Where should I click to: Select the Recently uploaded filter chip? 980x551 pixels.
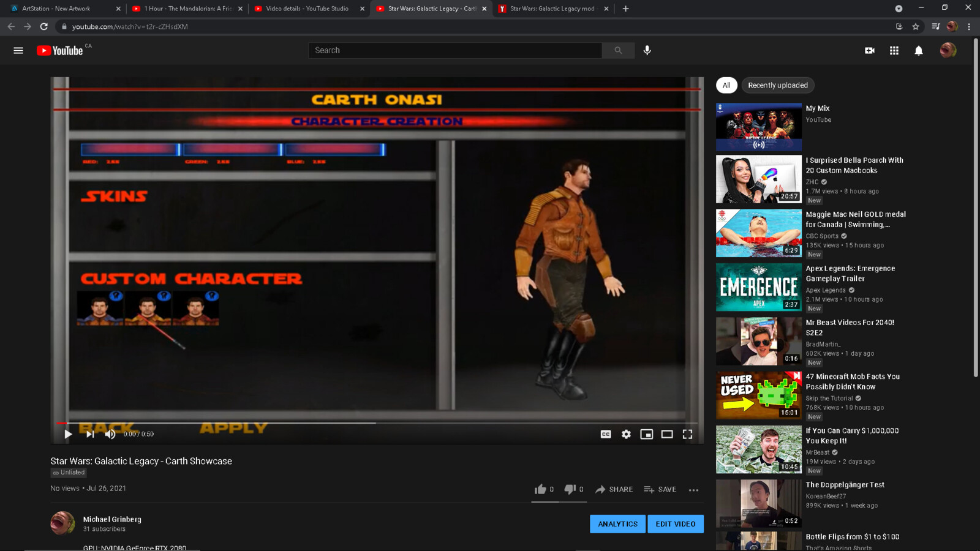coord(778,85)
